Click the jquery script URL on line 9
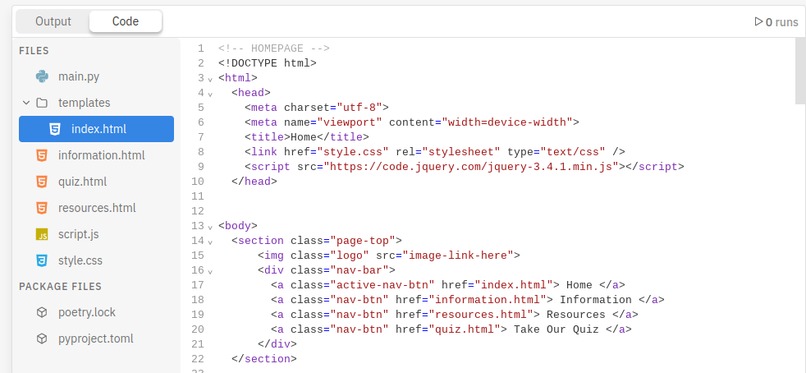The image size is (806, 373). pos(470,167)
